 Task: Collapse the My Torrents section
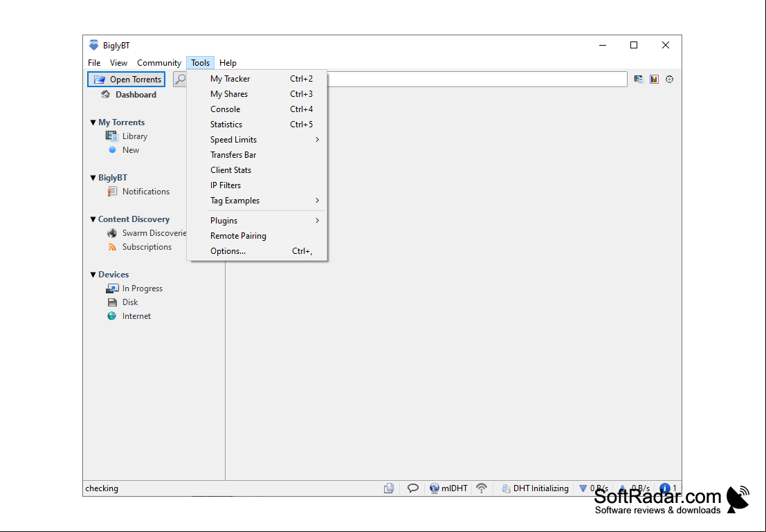click(93, 122)
